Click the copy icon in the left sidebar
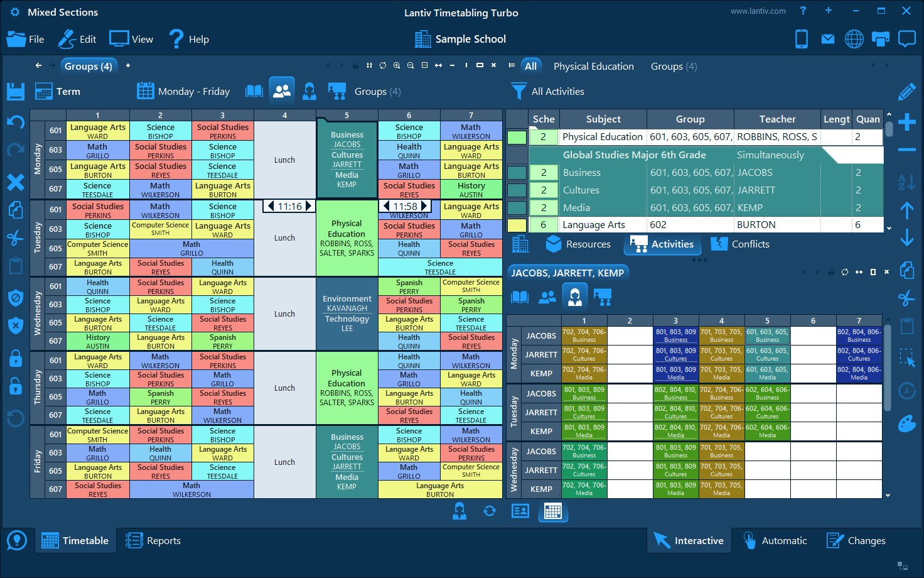The height and width of the screenshot is (578, 924). tap(16, 210)
